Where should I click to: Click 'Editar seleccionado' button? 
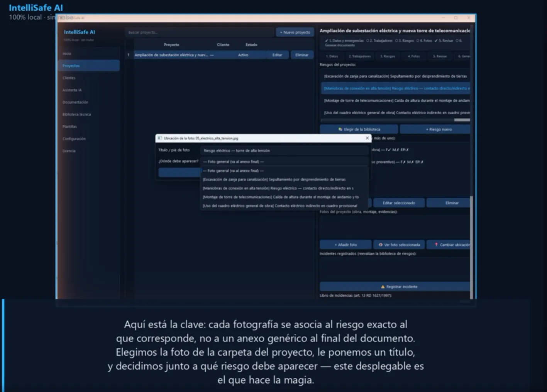click(399, 203)
